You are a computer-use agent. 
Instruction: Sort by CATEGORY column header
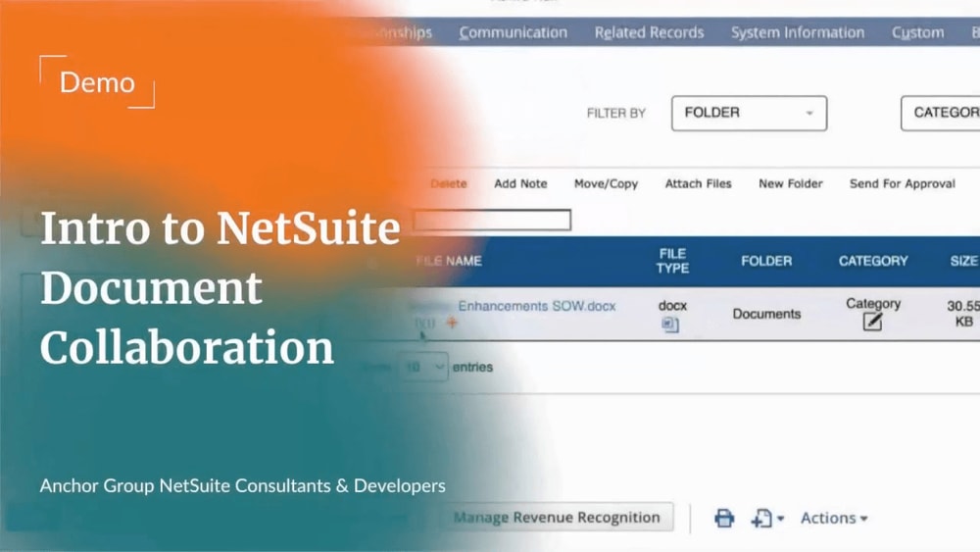coord(873,262)
